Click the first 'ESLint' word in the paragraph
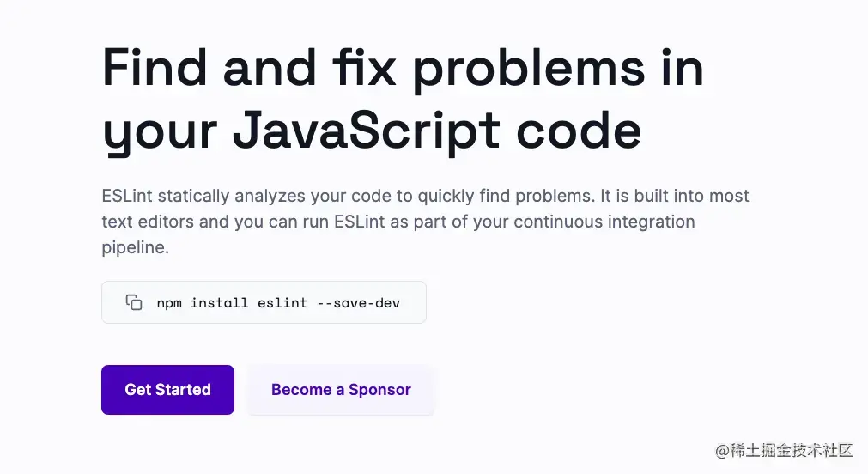Screen dimensions: 868x474 (x=127, y=195)
